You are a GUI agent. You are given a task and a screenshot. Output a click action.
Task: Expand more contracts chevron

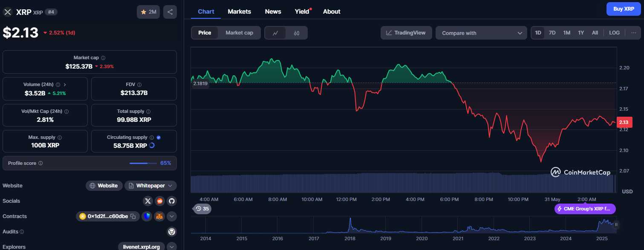pos(171,216)
